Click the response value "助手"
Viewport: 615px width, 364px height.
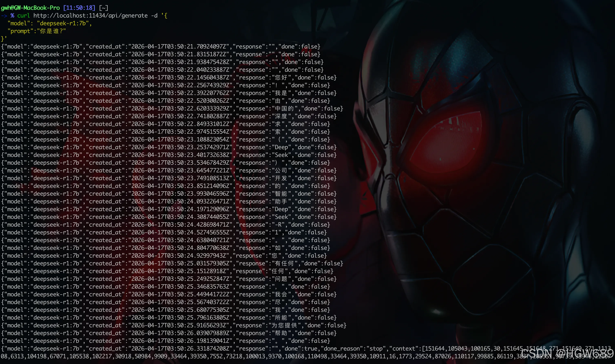pos(281,202)
